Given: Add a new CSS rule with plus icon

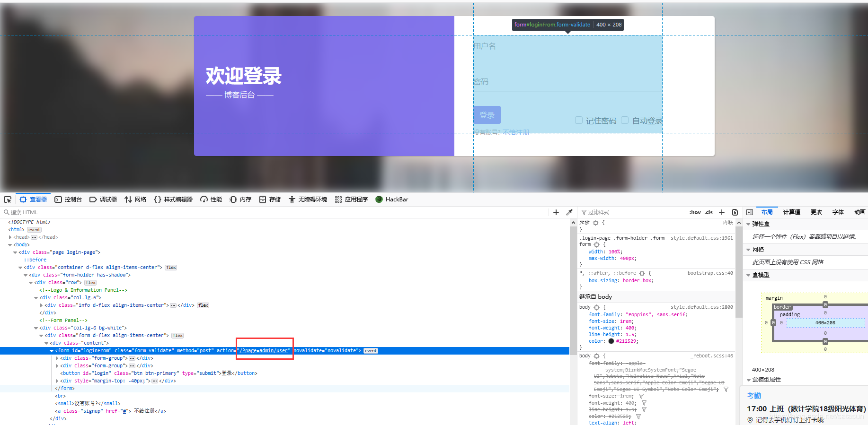Looking at the screenshot, I should [x=722, y=212].
